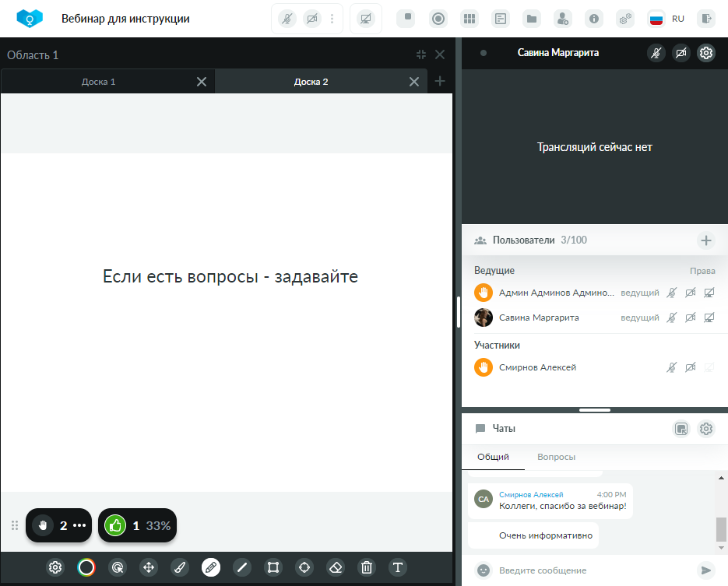The height and width of the screenshot is (586, 728).
Task: Open the webinar information icon
Action: coord(594,19)
